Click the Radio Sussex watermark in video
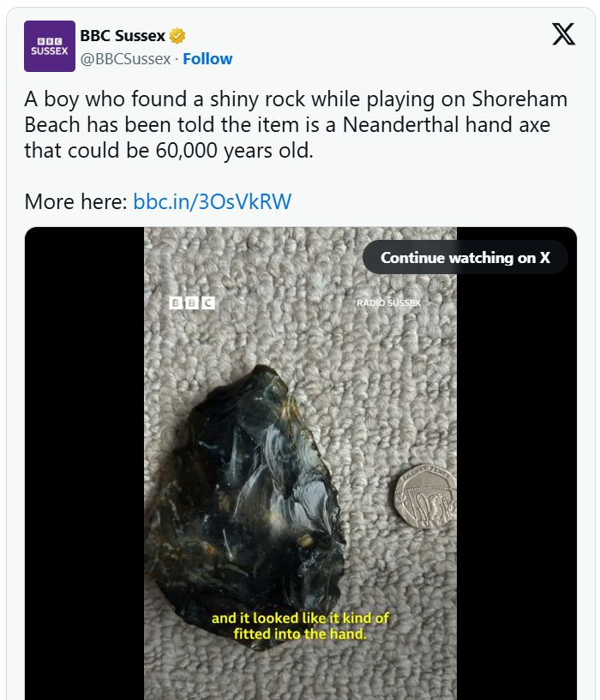The width and height of the screenshot is (600, 700). (388, 302)
